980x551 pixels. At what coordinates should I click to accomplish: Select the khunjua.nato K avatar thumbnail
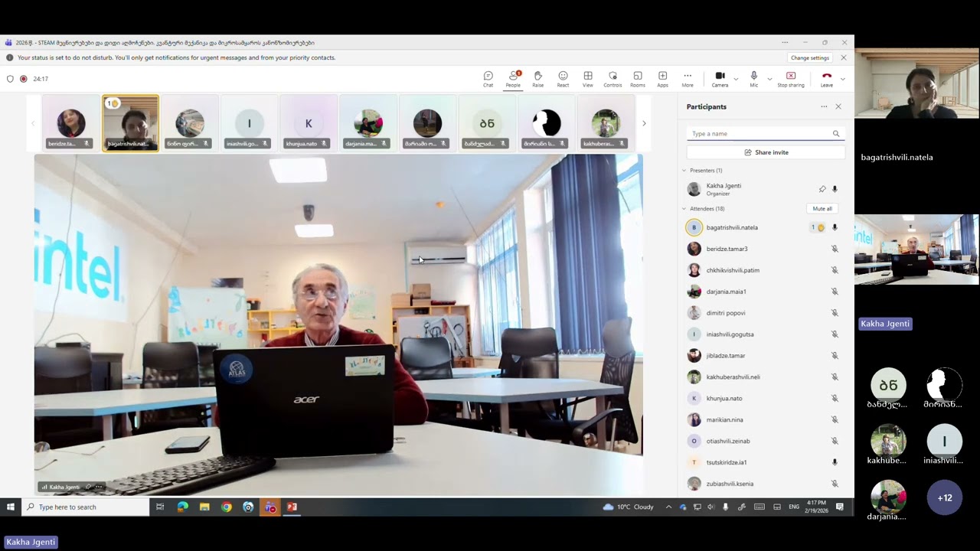click(309, 123)
